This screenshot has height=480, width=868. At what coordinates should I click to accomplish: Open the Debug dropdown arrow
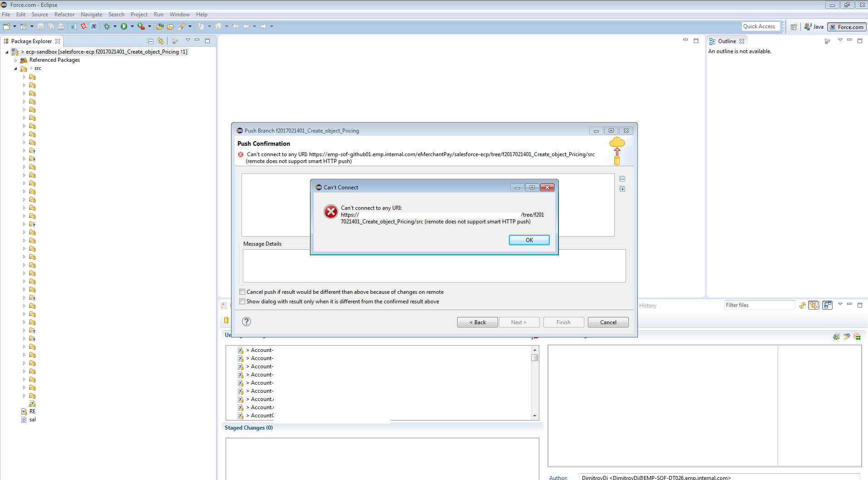(115, 26)
